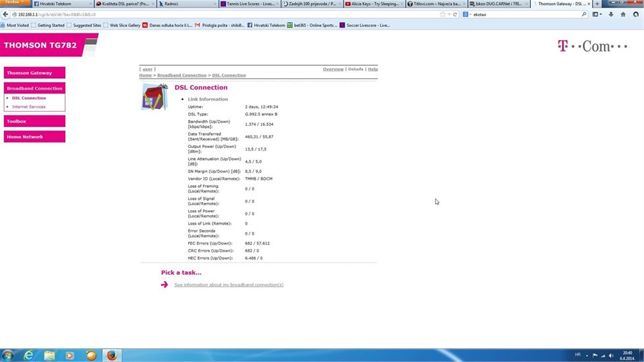Switch to the Iskon DUO.CARNet tab
Viewport: 644px width, 362px height.
coord(499,4)
